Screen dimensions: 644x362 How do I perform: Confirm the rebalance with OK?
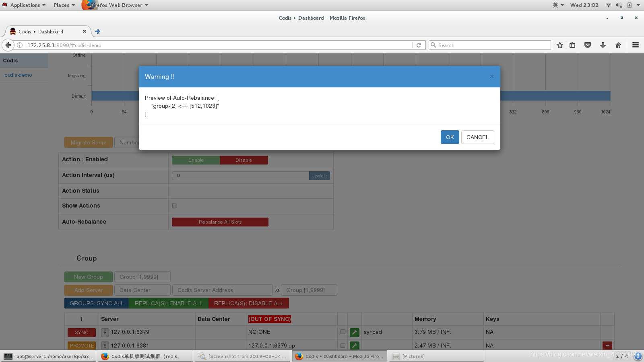tap(450, 137)
